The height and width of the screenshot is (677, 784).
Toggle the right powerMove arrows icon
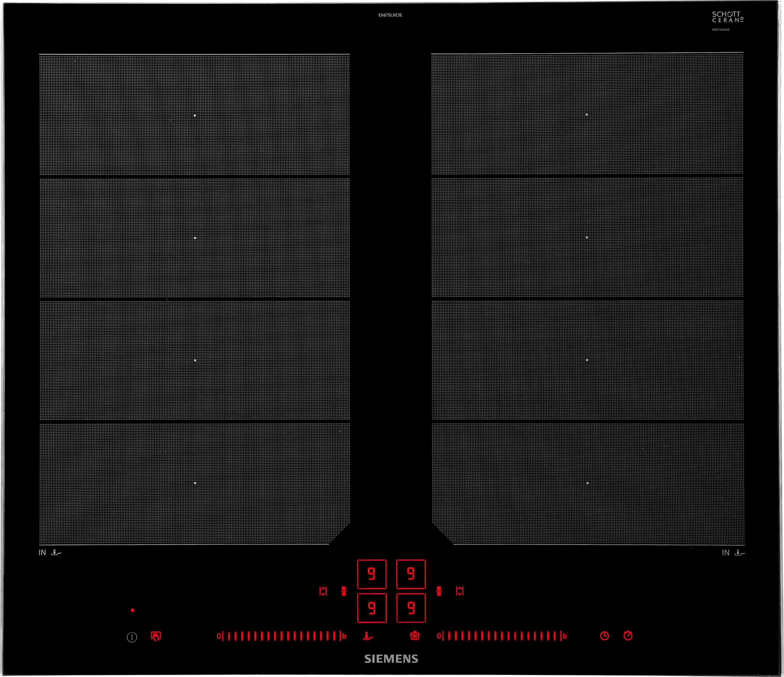460,591
